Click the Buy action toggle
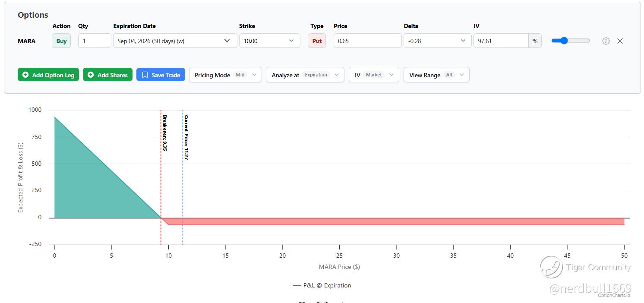The width and height of the screenshot is (644, 303). tap(61, 41)
